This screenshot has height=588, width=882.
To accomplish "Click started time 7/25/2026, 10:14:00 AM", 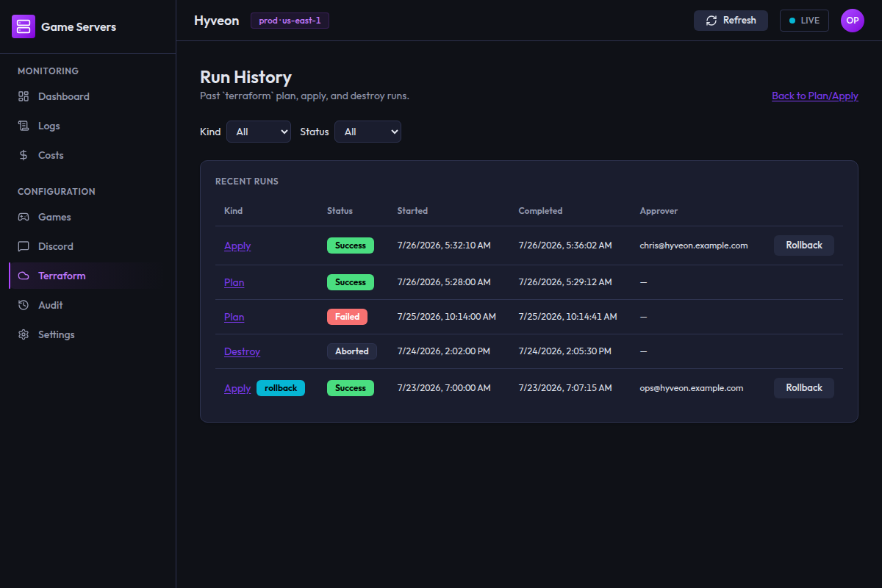I will point(446,317).
